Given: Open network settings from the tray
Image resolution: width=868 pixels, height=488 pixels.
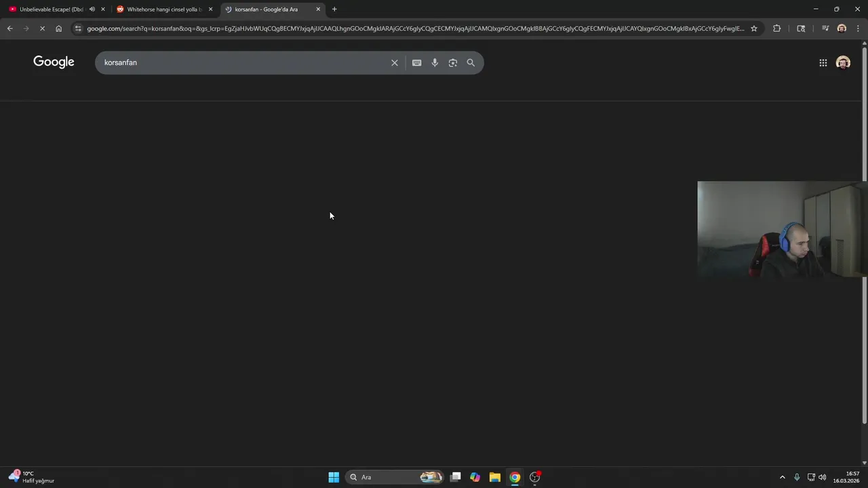Looking at the screenshot, I should 811,477.
